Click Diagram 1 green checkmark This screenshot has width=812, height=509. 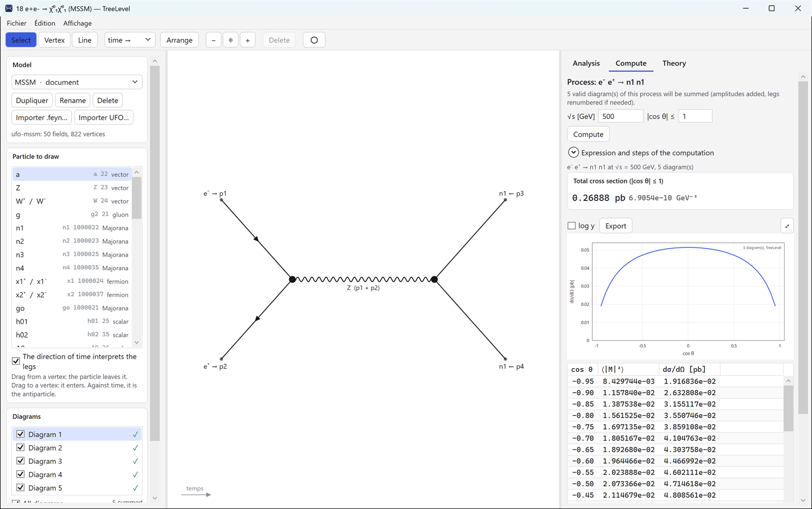coord(136,434)
